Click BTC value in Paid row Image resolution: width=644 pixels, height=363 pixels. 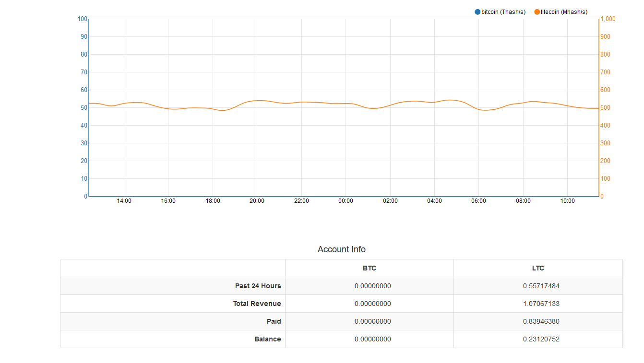[373, 321]
